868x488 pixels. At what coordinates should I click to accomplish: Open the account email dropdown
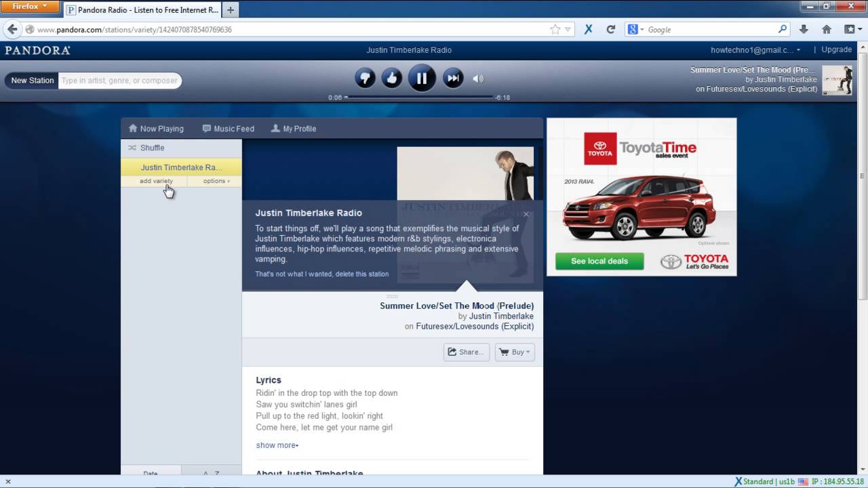click(x=755, y=49)
